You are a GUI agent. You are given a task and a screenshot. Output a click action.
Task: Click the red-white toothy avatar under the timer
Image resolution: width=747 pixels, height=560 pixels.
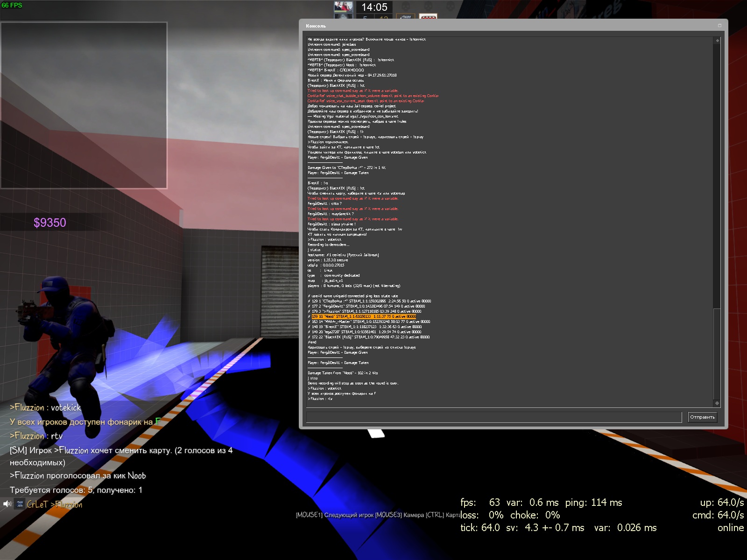tap(428, 17)
